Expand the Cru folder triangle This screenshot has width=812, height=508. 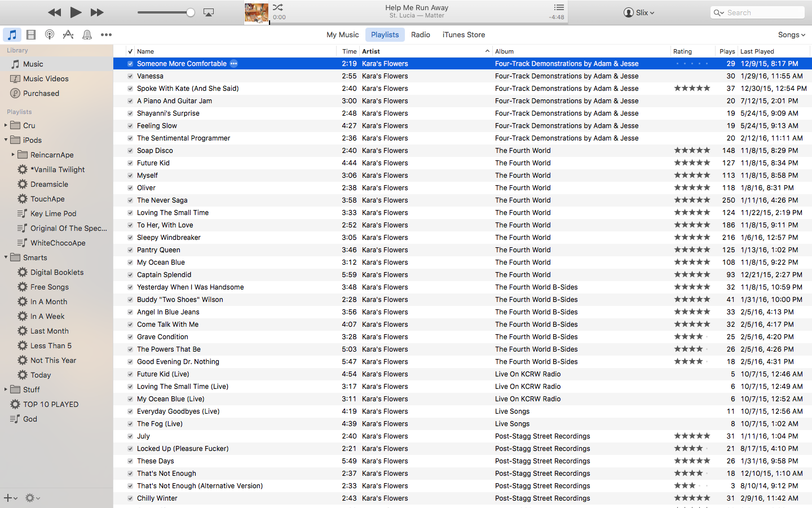coord(6,125)
